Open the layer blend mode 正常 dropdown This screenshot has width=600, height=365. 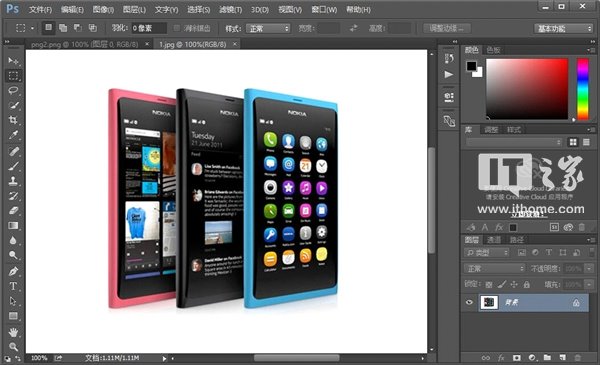pyautogui.click(x=494, y=269)
